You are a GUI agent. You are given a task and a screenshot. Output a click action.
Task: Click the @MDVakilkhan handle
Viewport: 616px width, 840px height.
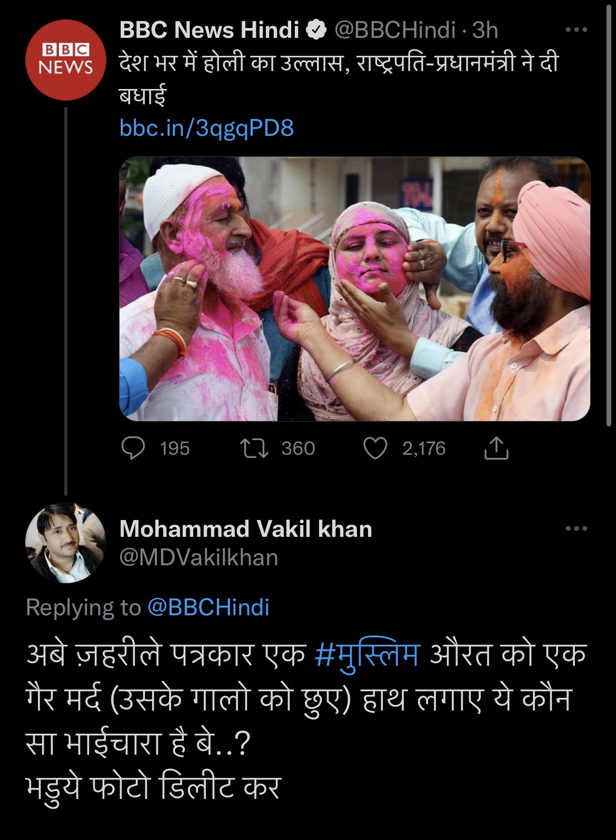click(x=198, y=557)
